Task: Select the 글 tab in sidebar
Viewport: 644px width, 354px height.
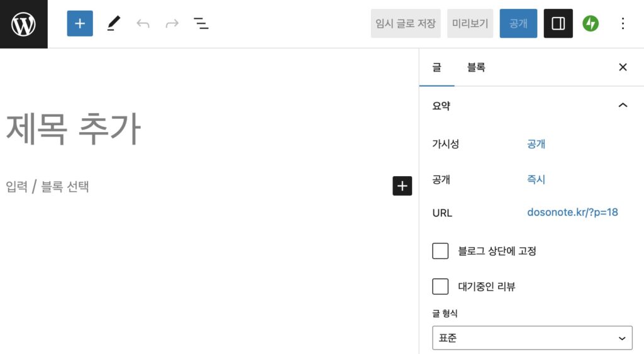Action: pyautogui.click(x=436, y=67)
